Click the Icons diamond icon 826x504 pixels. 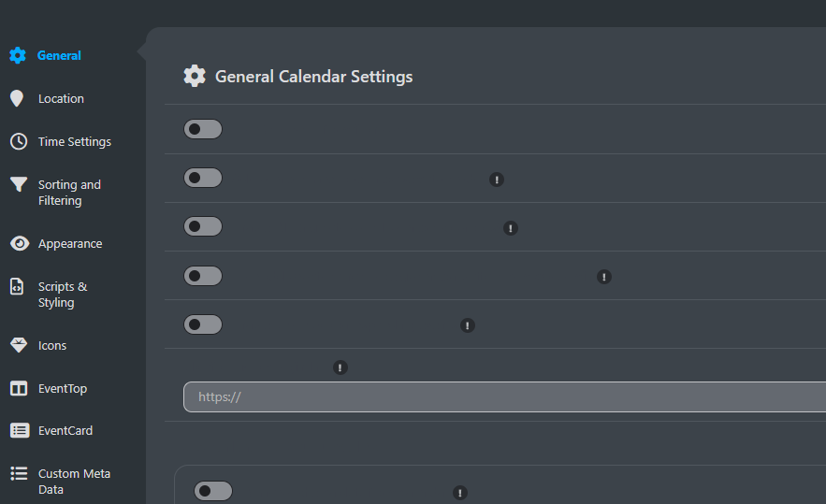tap(19, 345)
